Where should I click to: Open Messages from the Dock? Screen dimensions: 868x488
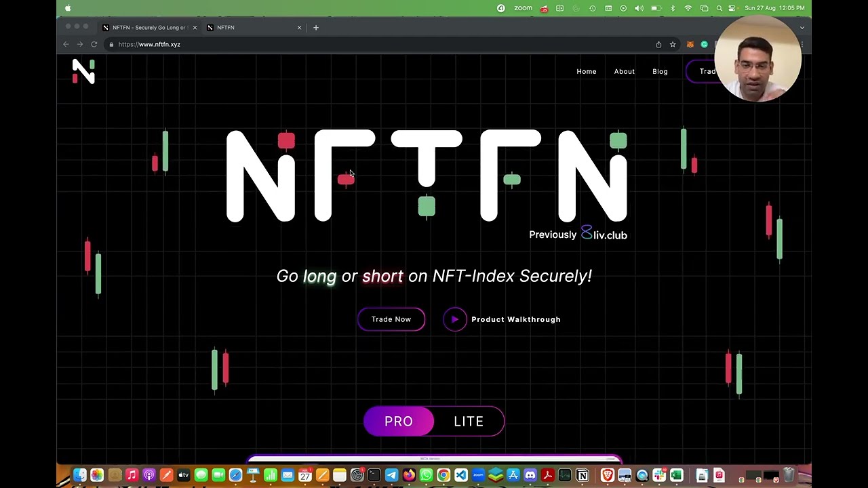201,475
